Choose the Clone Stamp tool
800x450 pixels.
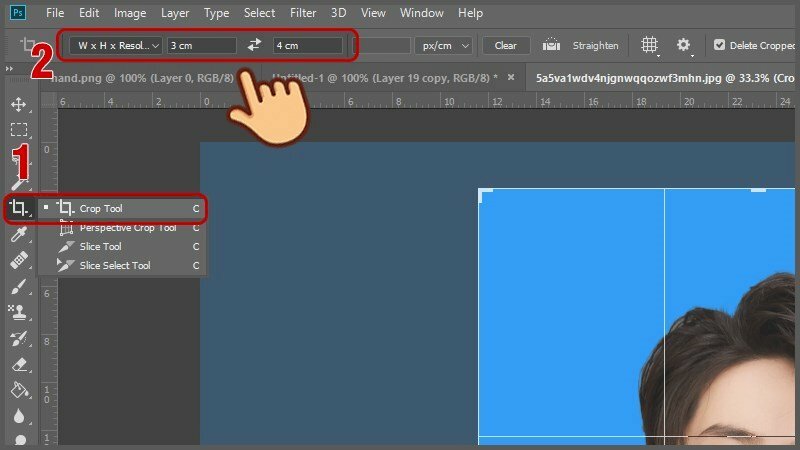click(x=18, y=313)
